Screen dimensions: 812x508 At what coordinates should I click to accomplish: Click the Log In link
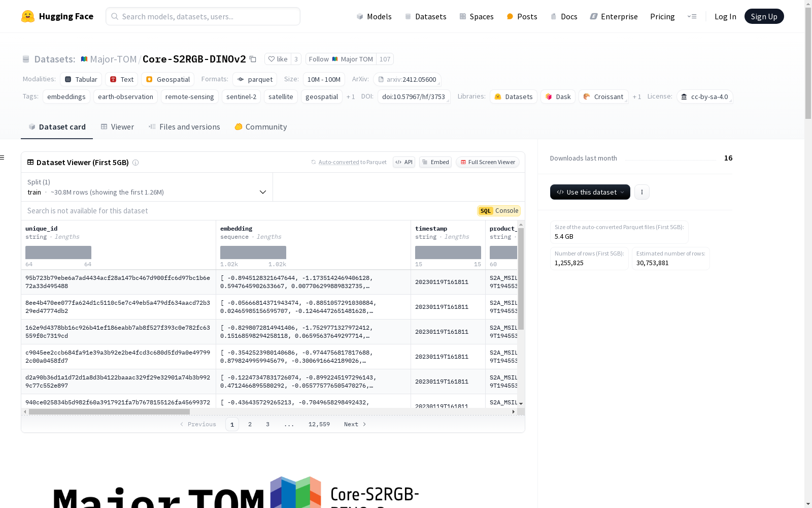725,16
